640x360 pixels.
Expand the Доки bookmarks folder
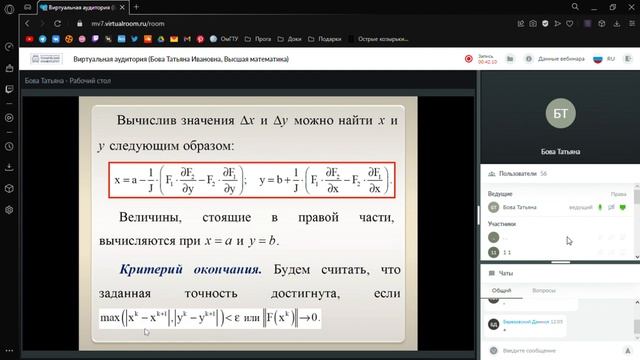click(x=289, y=39)
